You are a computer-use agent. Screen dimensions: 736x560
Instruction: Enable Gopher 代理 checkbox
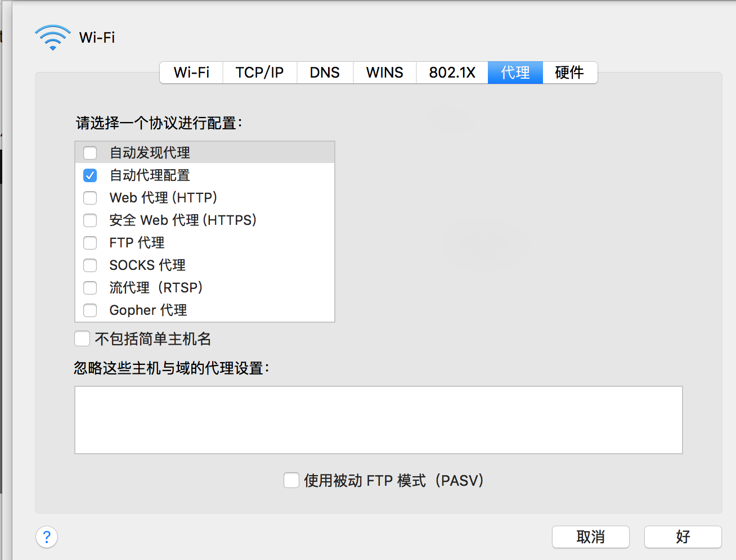(90, 310)
